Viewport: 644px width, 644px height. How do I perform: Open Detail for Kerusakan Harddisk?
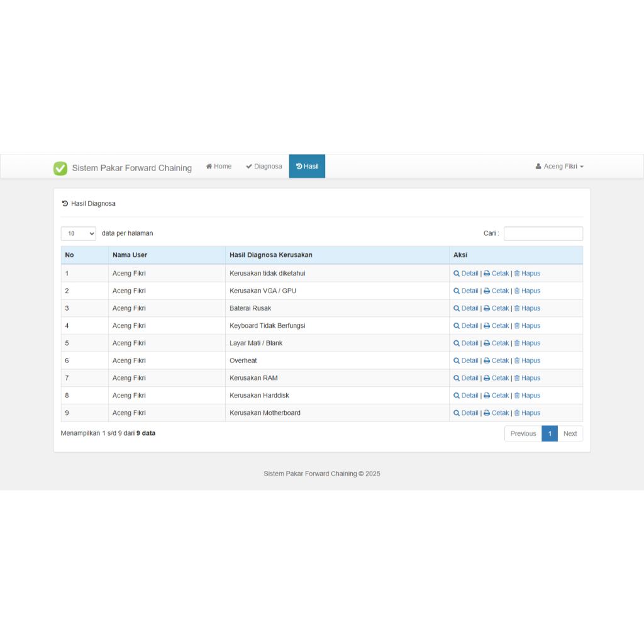466,396
